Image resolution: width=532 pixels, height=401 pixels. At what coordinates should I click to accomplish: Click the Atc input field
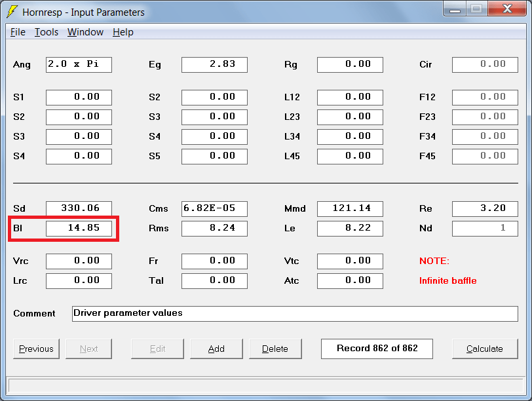click(350, 281)
